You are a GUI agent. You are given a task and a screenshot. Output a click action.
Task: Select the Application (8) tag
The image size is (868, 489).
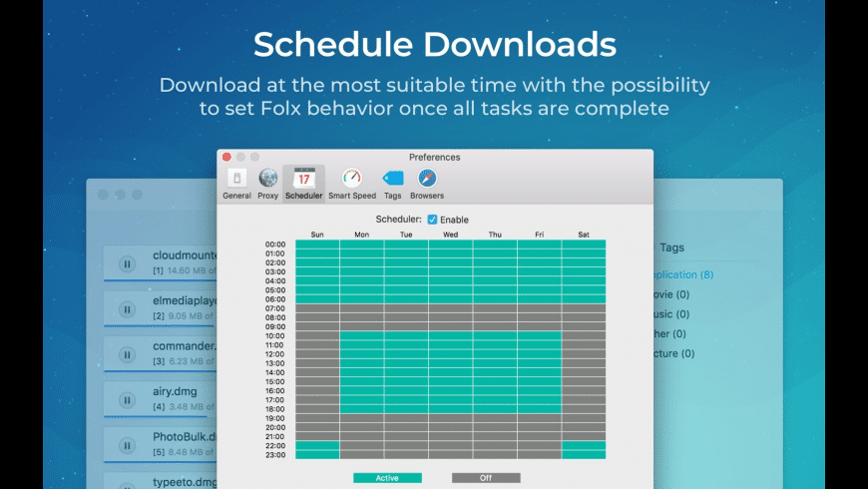(x=683, y=274)
